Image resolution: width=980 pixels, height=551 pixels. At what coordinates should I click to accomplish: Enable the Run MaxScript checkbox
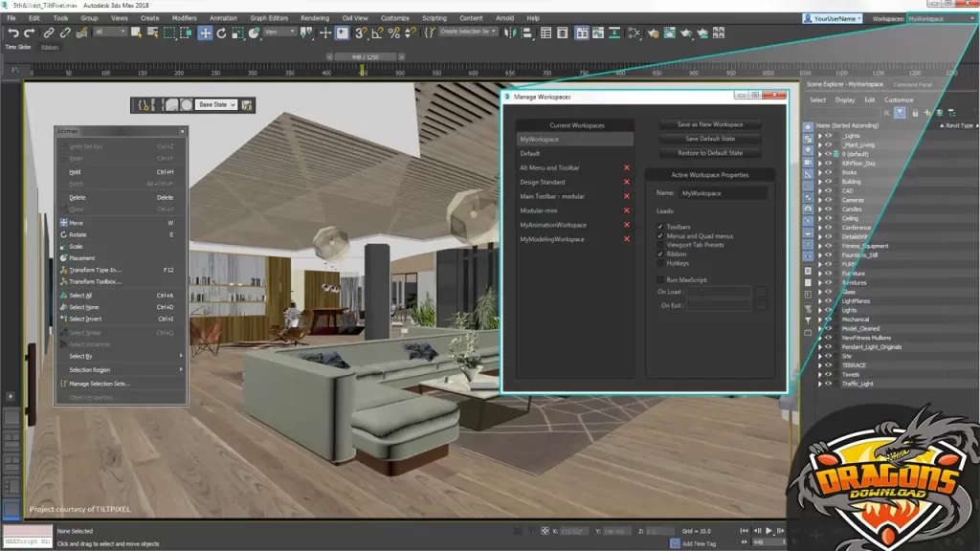(x=660, y=279)
